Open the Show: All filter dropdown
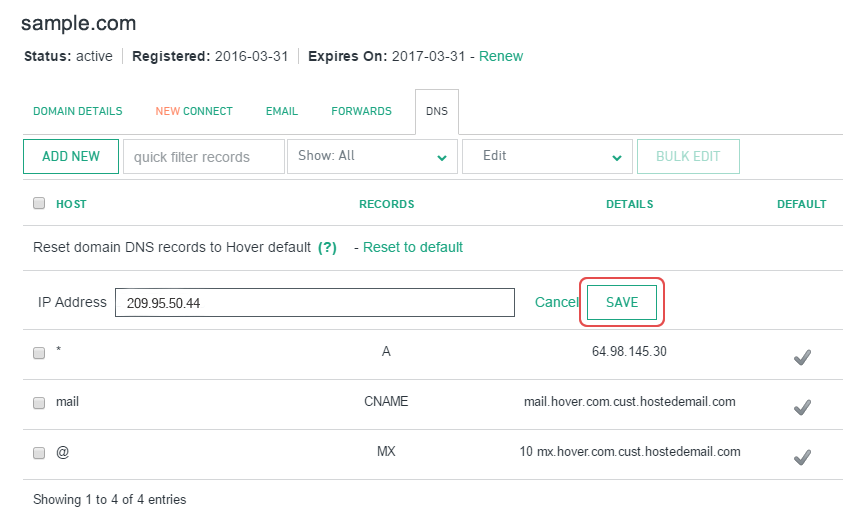 pyautogui.click(x=371, y=156)
